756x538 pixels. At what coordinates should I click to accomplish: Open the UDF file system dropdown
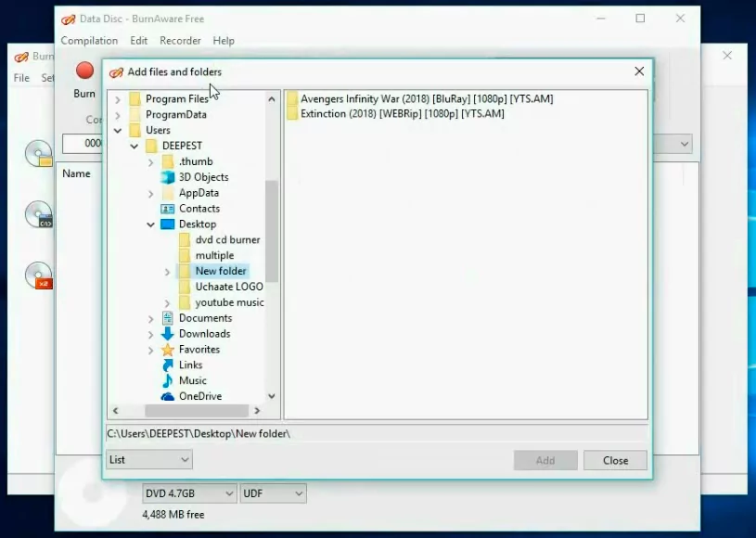click(273, 493)
